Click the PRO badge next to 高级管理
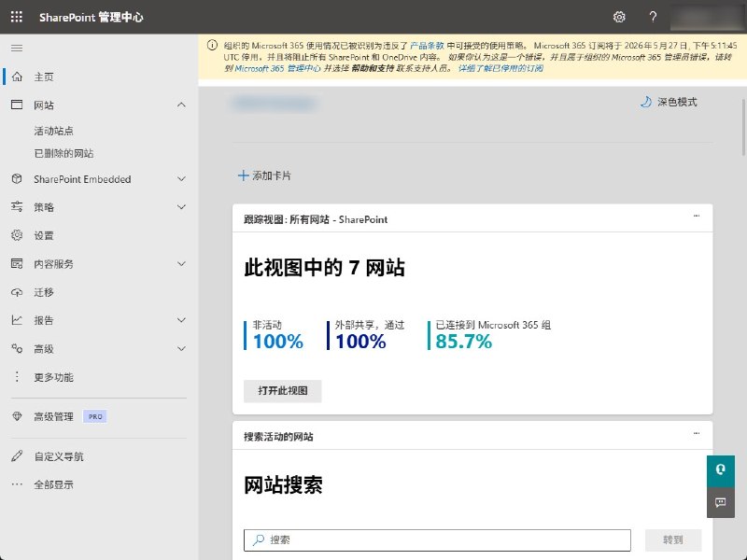This screenshot has height=560, width=747. (95, 416)
